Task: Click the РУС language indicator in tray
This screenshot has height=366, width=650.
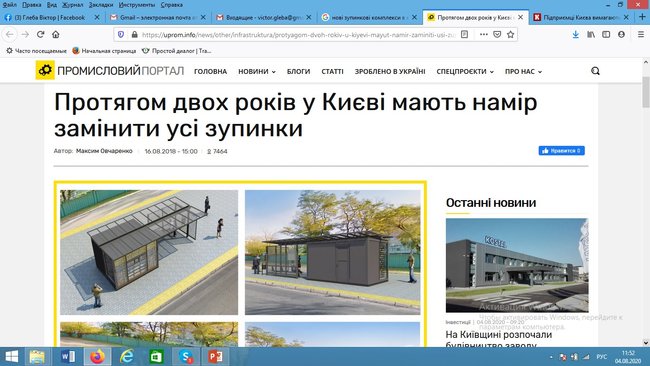Action: coord(601,356)
